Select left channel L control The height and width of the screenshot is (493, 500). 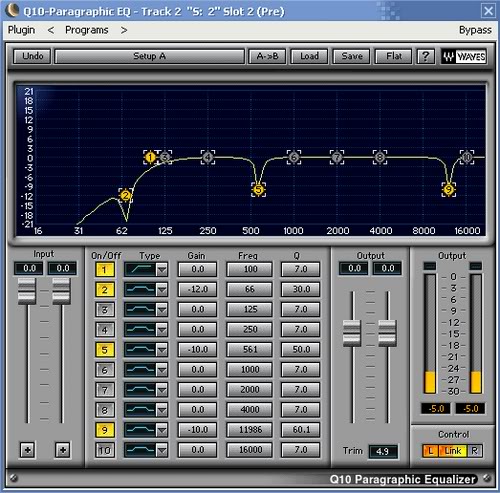(x=431, y=451)
